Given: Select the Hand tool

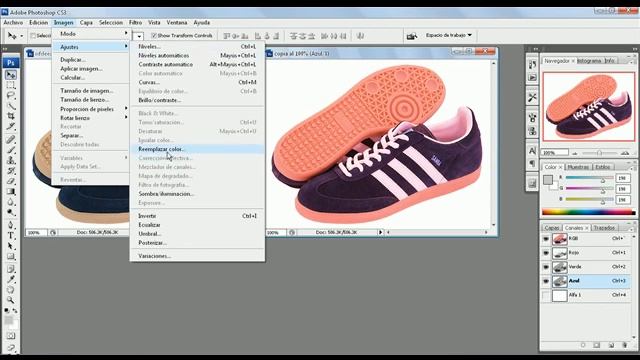Looking at the screenshot, I should [x=11, y=290].
